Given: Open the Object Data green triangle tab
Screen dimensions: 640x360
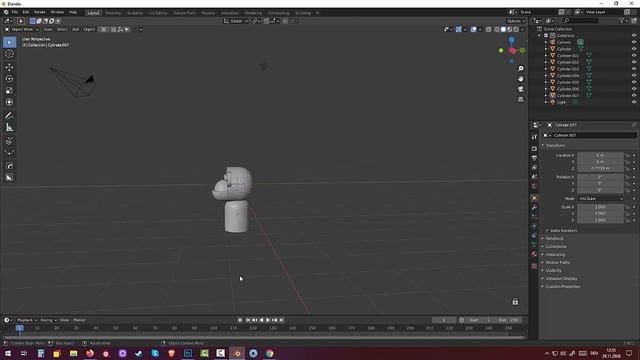Looking at the screenshot, I should pyautogui.click(x=534, y=244).
